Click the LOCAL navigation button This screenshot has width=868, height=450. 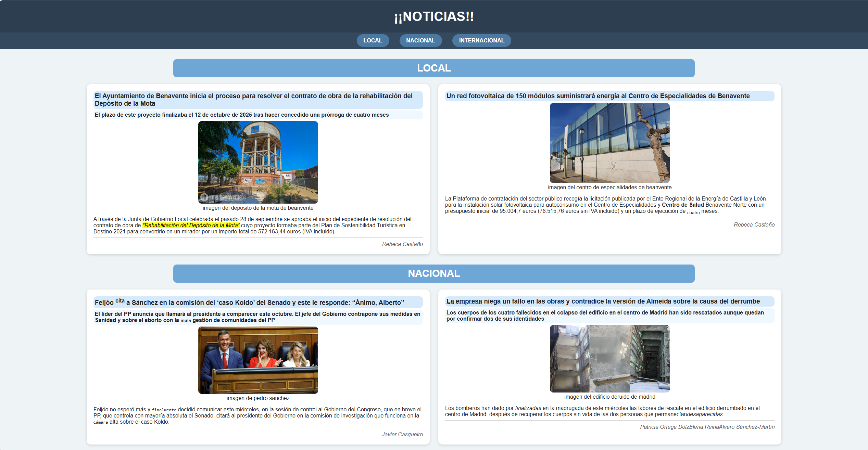point(373,40)
